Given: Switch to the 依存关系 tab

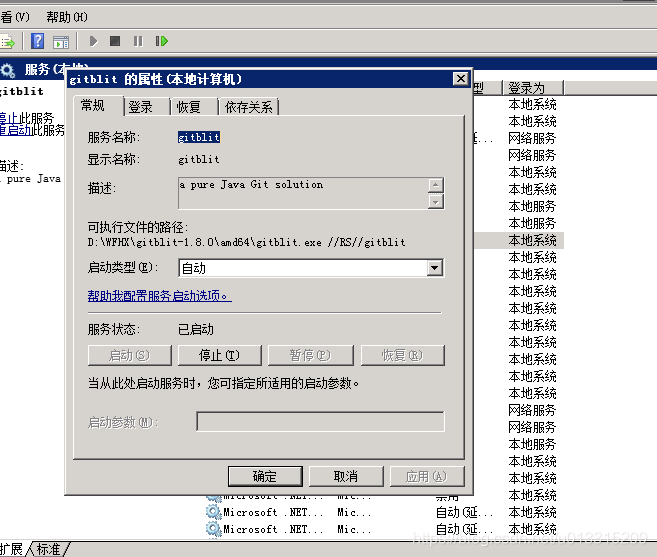Looking at the screenshot, I should 248,107.
